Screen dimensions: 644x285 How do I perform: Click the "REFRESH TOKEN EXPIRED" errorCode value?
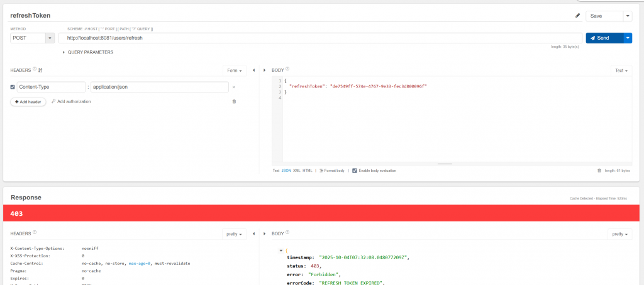pyautogui.click(x=351, y=283)
